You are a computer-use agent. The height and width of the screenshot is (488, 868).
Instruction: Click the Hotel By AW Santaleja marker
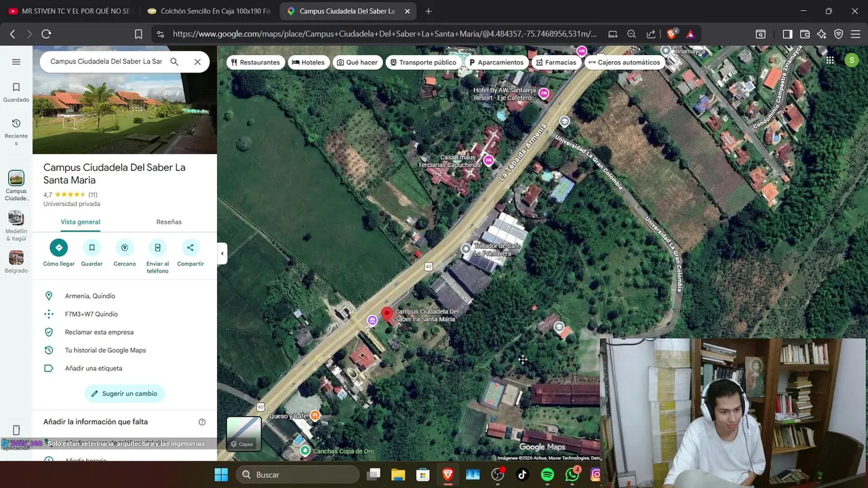tap(544, 94)
